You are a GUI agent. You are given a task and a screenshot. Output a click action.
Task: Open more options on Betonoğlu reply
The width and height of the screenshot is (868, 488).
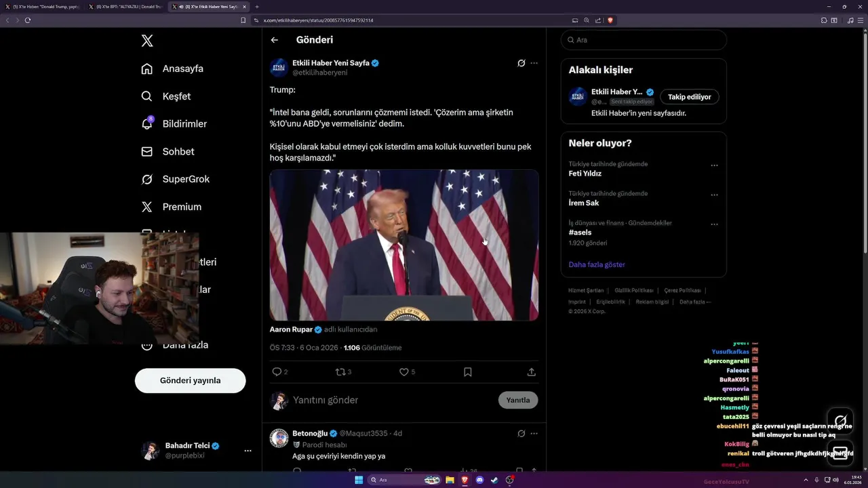tap(534, 434)
